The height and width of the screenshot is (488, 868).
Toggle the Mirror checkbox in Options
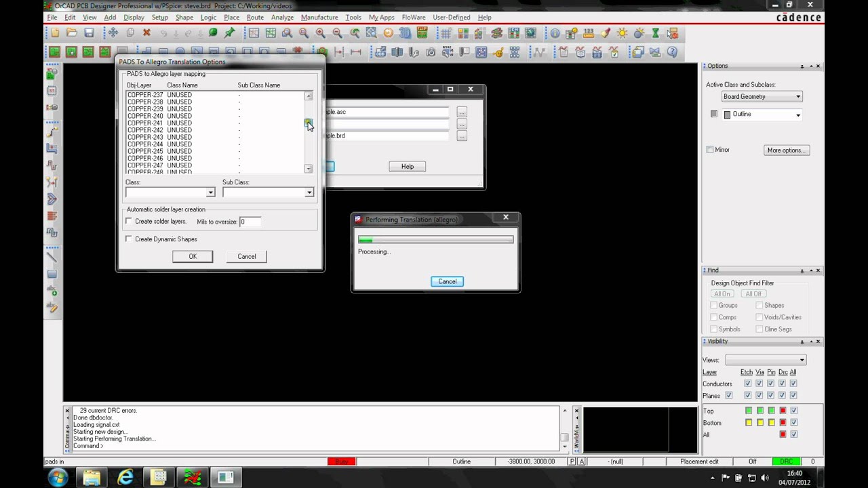(710, 150)
